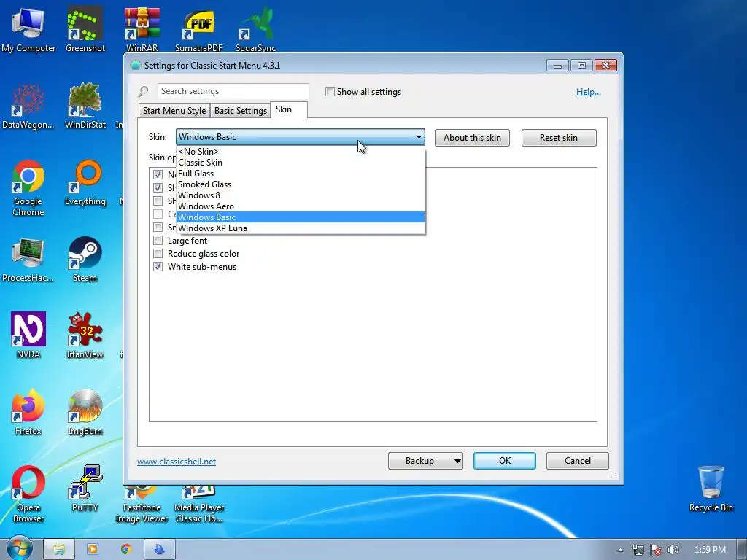Viewport: 747px width, 560px height.
Task: Click the taskbar clock 1:59 PM
Action: click(x=710, y=550)
